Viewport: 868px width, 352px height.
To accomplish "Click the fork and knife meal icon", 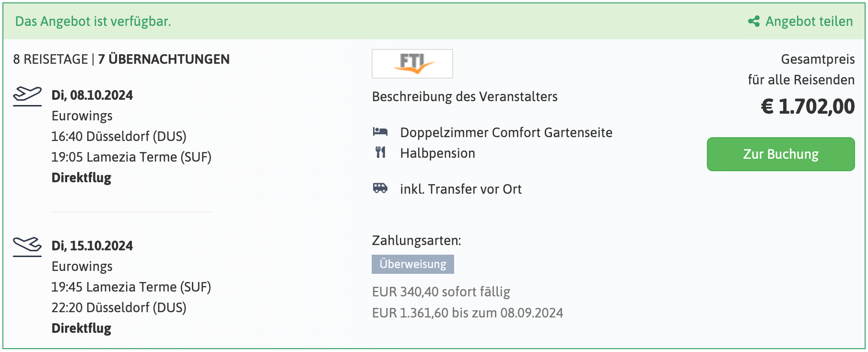I will pos(380,153).
